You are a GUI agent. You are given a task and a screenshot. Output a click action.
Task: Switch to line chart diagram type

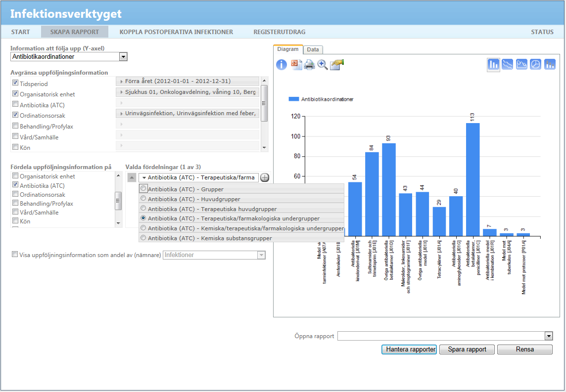pos(507,65)
